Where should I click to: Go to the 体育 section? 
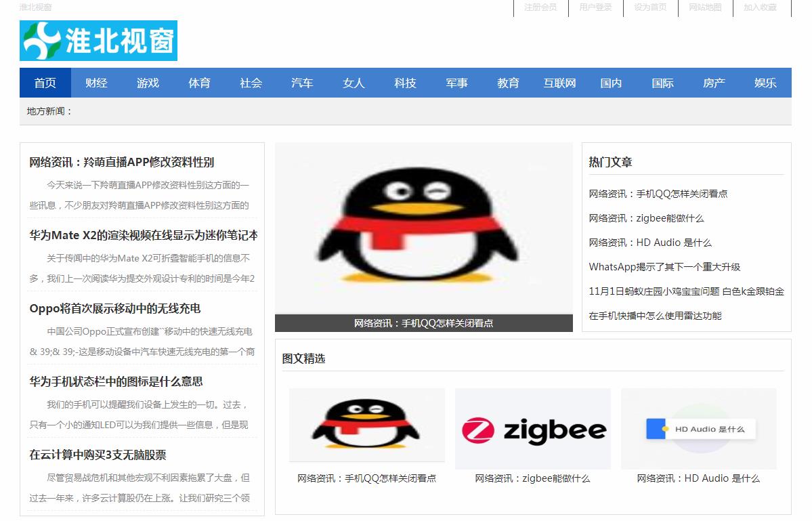(199, 83)
